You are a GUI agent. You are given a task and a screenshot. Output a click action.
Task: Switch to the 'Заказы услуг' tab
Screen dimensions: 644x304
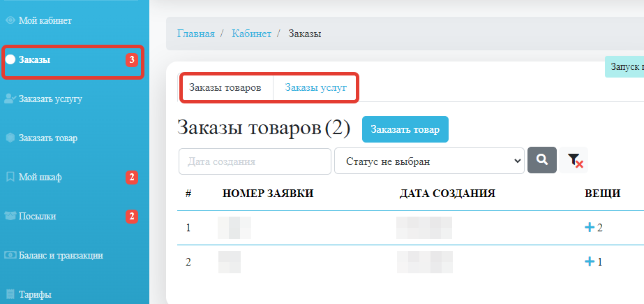[x=315, y=88]
